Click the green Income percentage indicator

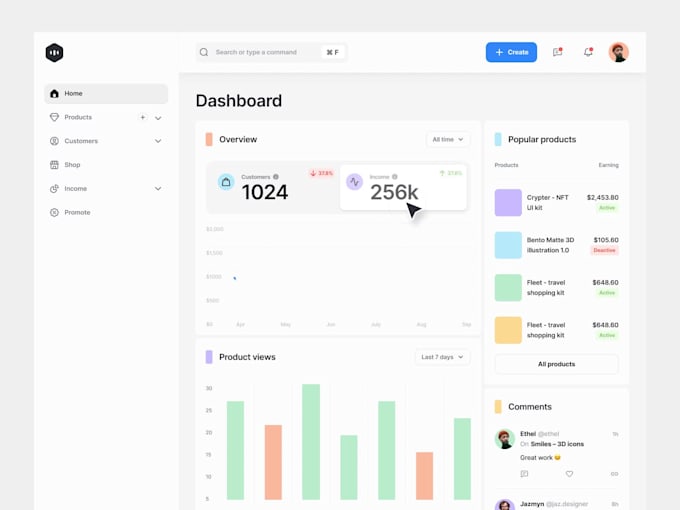pyautogui.click(x=451, y=173)
